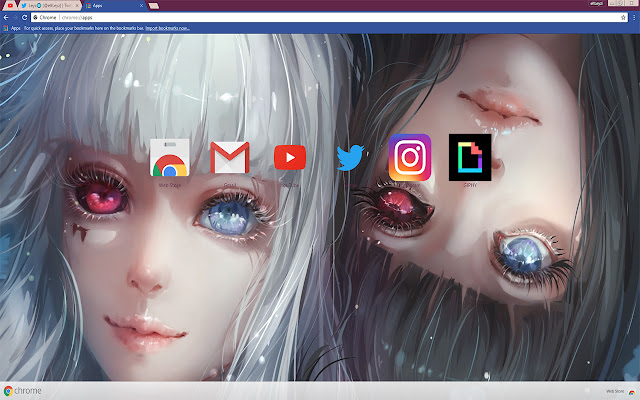Click the address bar showing chrome://apps

pos(327,18)
